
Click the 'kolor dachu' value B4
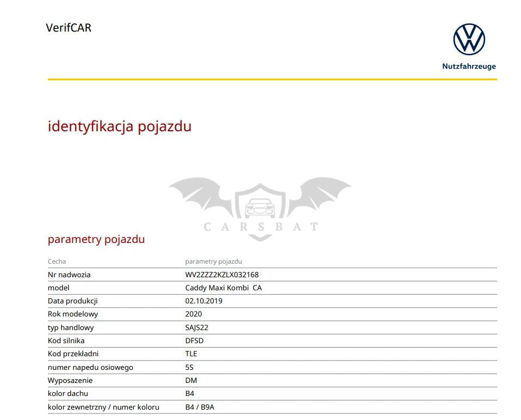(x=189, y=393)
